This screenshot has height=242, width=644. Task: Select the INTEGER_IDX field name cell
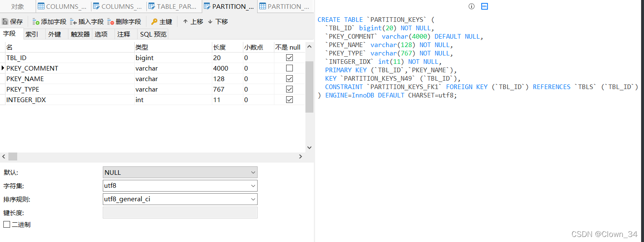tap(70, 100)
